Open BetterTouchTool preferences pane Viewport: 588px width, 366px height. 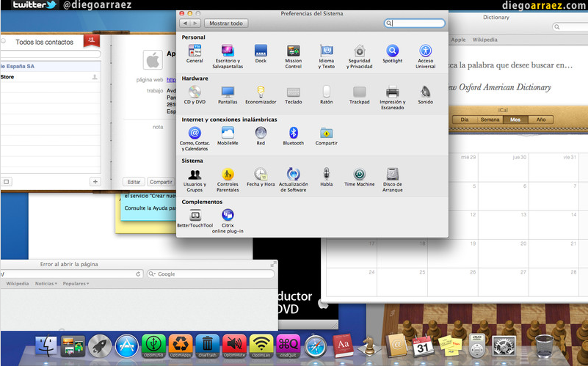pos(195,219)
